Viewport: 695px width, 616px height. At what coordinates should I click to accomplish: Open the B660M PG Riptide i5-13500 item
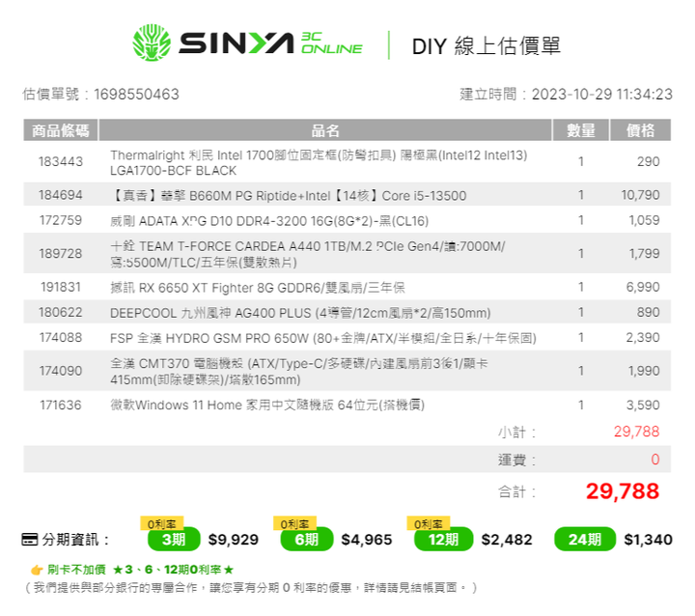tap(288, 196)
